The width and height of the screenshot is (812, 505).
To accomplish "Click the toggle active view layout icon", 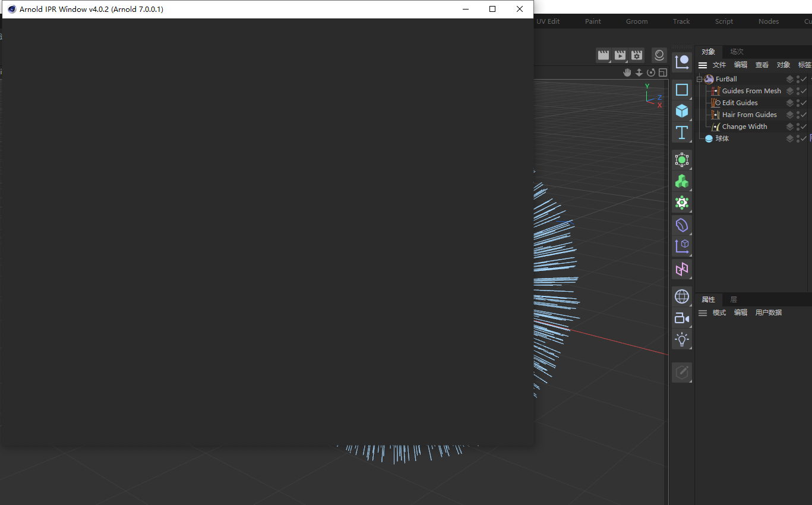I will click(x=663, y=72).
